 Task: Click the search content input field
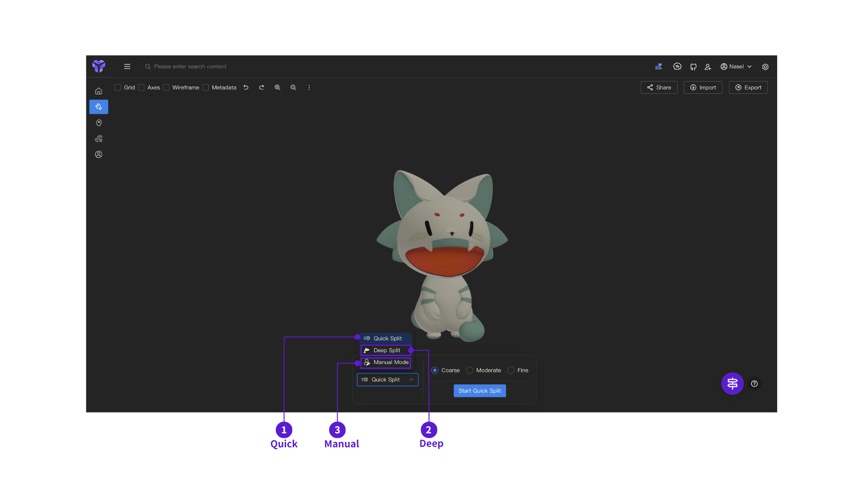coord(190,67)
